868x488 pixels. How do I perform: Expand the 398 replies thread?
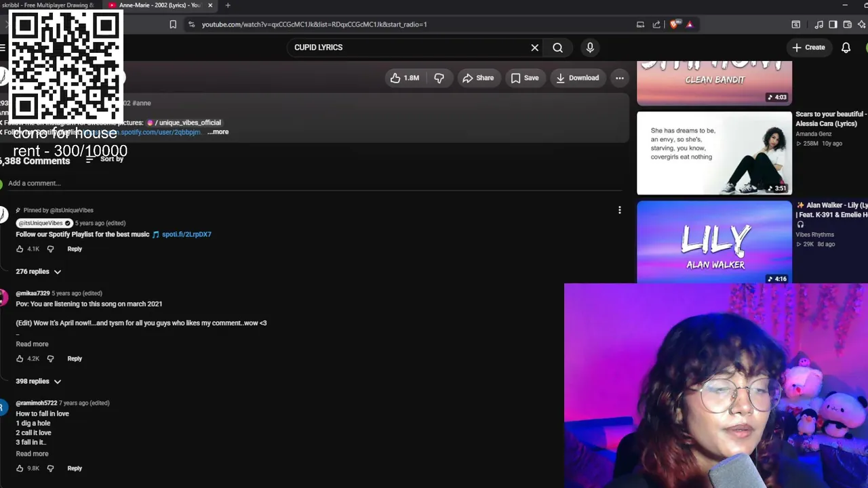[x=39, y=382]
